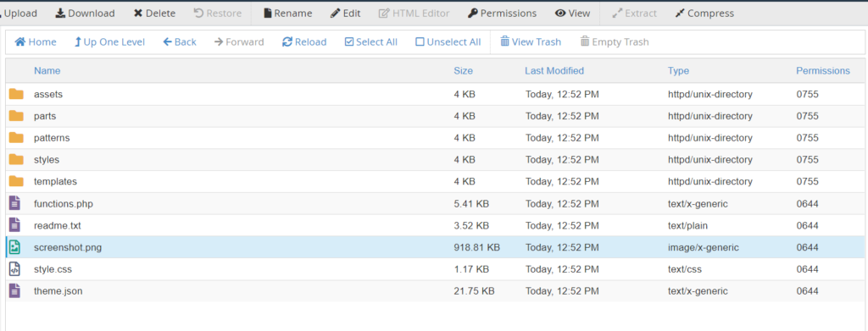Click the greyed Restore toolbar button
The height and width of the screenshot is (331, 868).
(218, 14)
